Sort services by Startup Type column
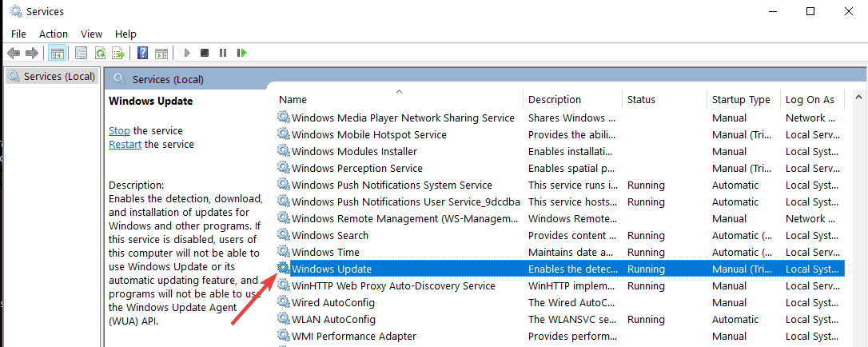The width and height of the screenshot is (868, 347). click(741, 100)
